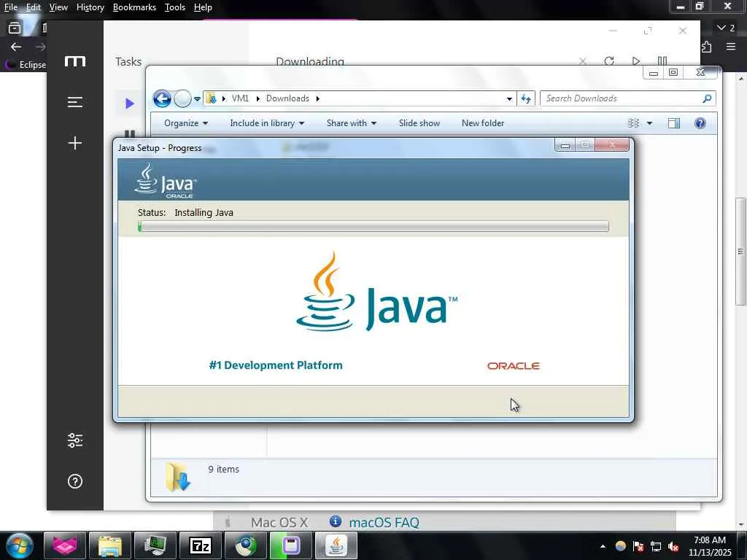Open the Share with dropdown

(351, 122)
